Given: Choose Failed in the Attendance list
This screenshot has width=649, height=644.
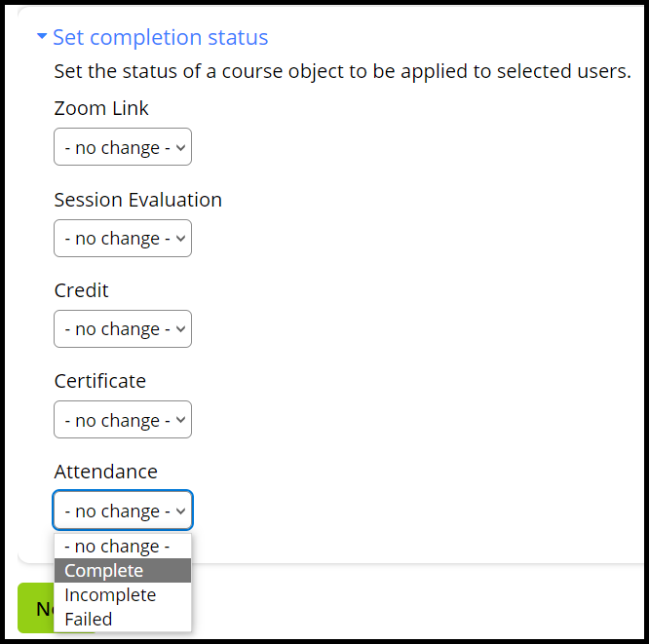Looking at the screenshot, I should (x=89, y=619).
